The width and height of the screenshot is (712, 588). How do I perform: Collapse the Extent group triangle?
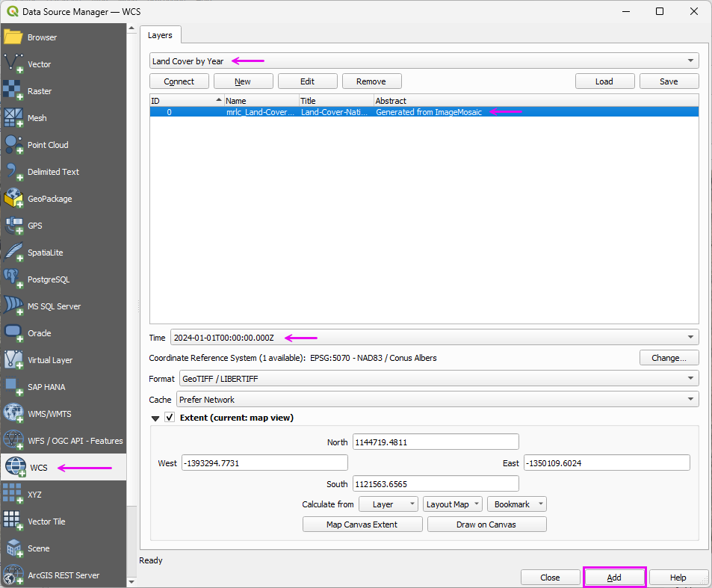(155, 418)
